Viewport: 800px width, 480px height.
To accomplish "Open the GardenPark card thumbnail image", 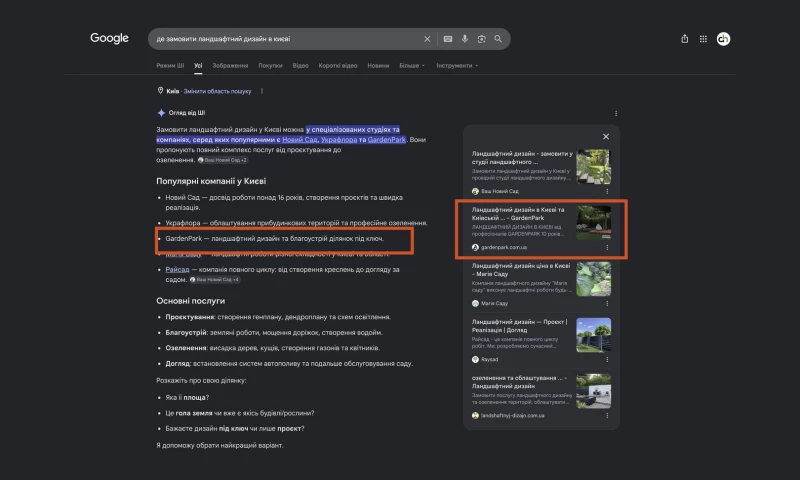I will pyautogui.click(x=593, y=222).
